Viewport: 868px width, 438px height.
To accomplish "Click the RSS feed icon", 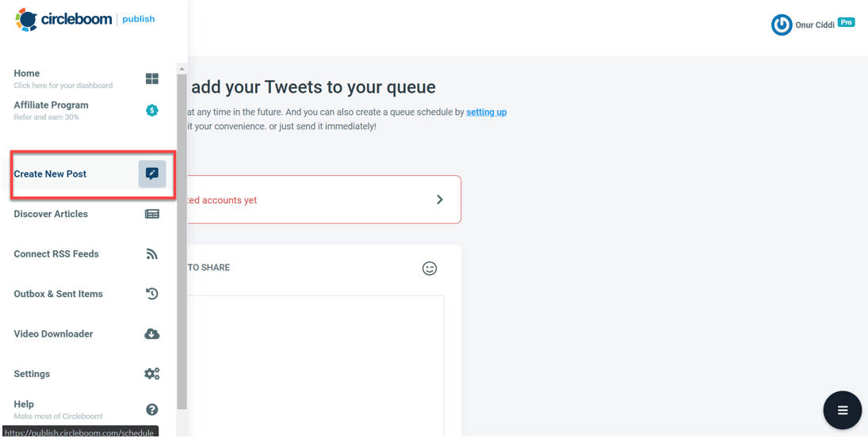I will point(151,253).
